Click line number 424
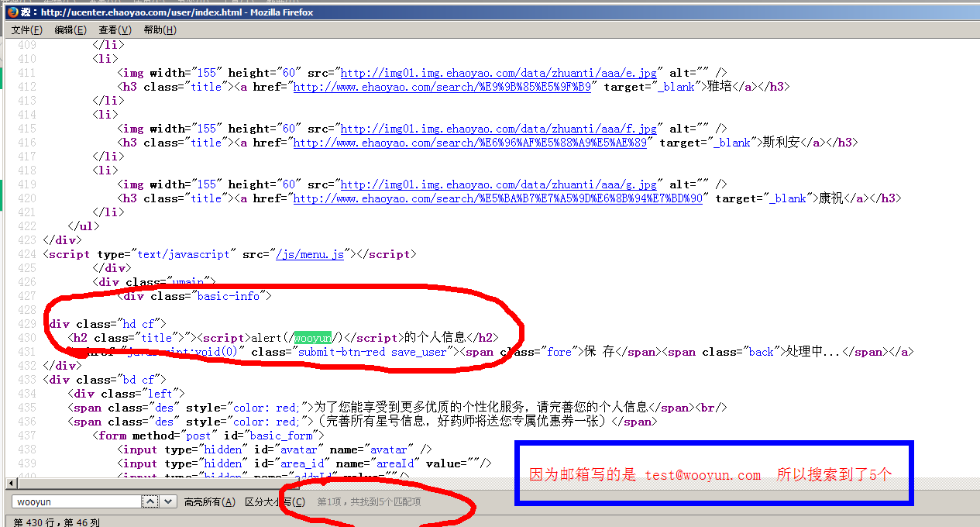This screenshot has height=527, width=980. pos(26,254)
